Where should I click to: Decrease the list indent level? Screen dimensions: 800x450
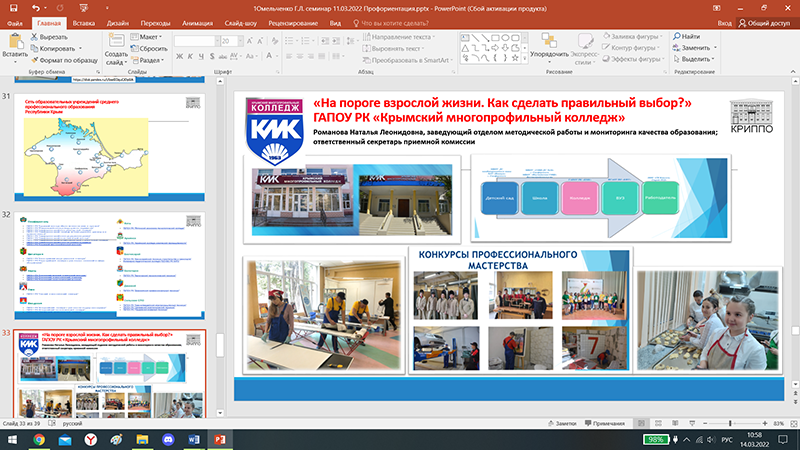325,41
